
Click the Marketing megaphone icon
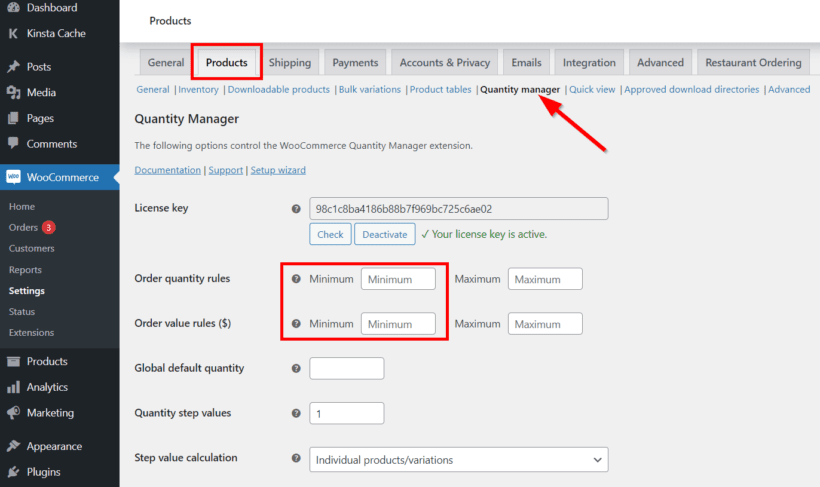[13, 413]
